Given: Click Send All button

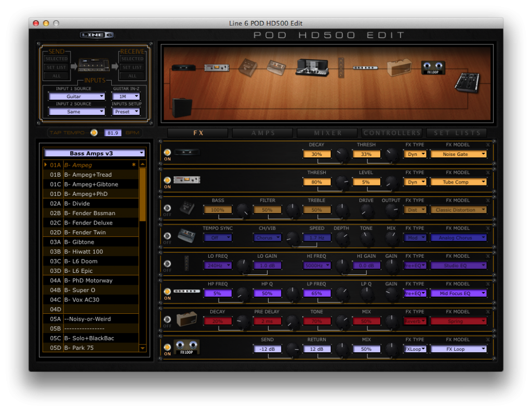Looking at the screenshot, I should click(x=57, y=76).
